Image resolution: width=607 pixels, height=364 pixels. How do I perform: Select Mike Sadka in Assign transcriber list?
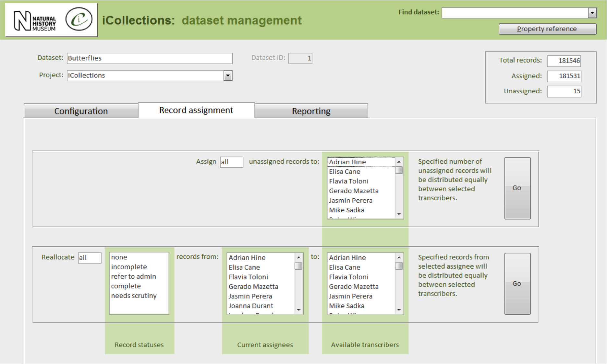click(x=361, y=210)
